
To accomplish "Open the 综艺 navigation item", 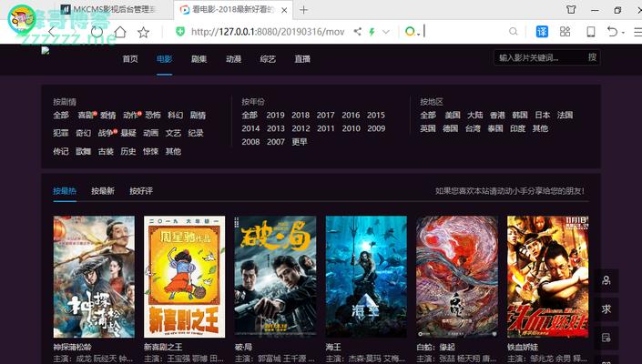I will [268, 59].
